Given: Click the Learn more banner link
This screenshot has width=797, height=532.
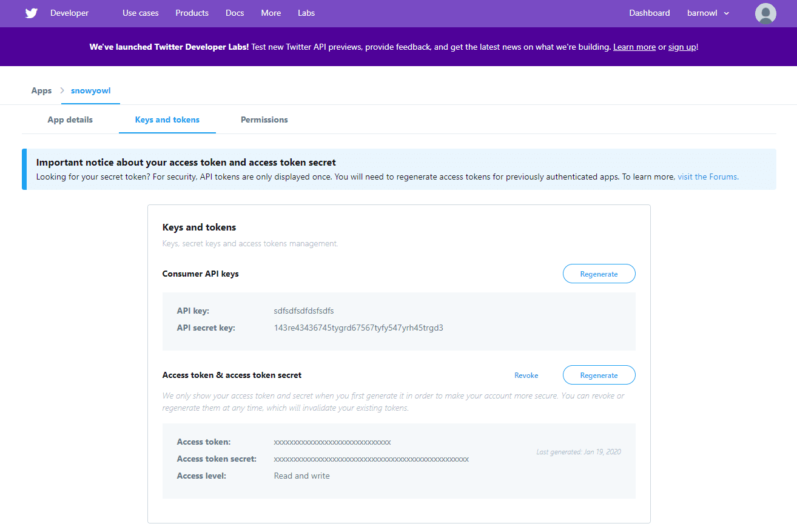Looking at the screenshot, I should coord(634,47).
